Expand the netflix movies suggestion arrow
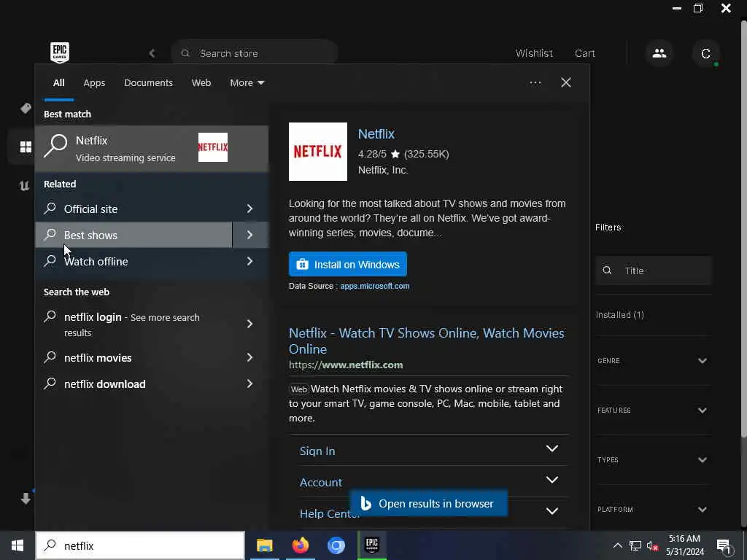 (249, 357)
